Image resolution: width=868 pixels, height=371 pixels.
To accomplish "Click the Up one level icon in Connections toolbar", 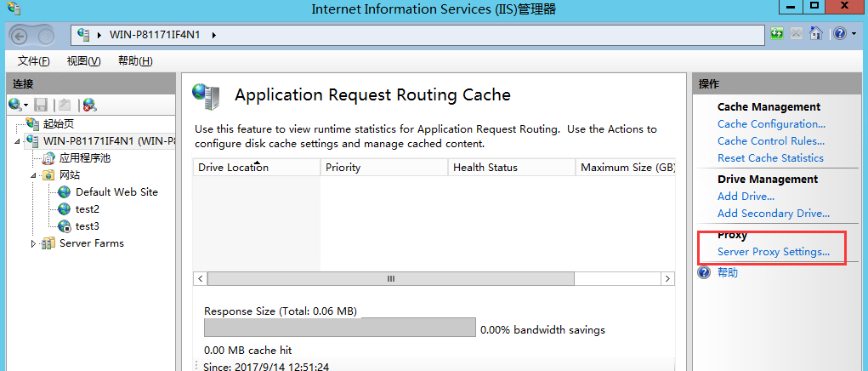I will (65, 104).
